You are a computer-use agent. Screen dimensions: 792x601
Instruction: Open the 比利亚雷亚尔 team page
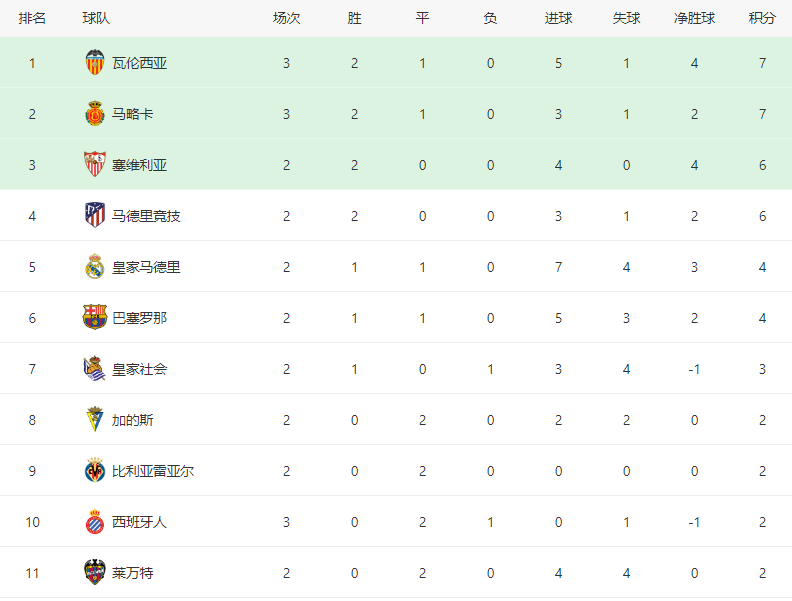click(x=153, y=471)
